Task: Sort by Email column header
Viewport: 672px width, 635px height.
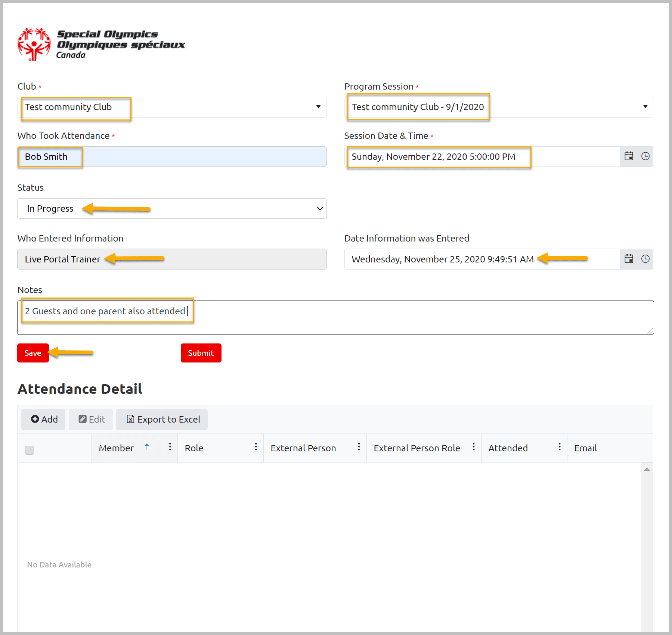Action: click(x=585, y=448)
